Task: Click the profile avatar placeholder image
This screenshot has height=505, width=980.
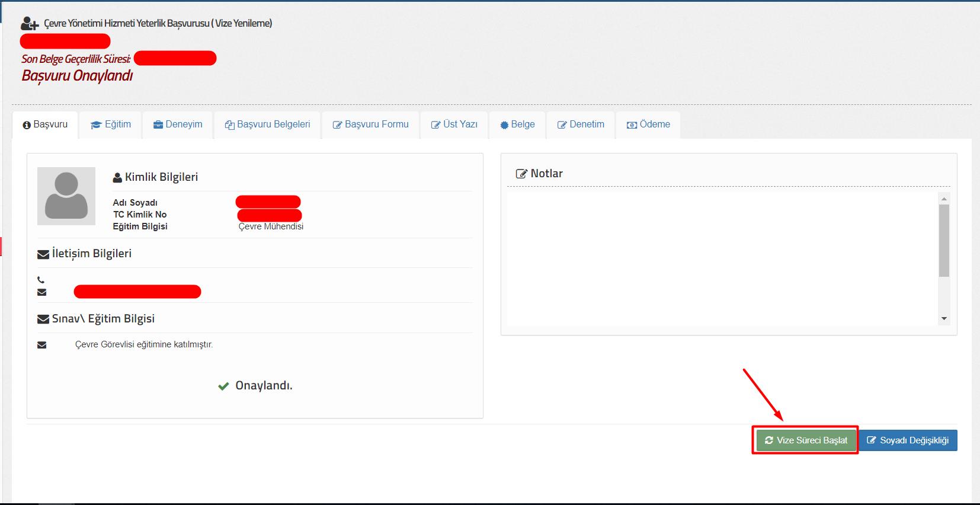Action: pyautogui.click(x=66, y=196)
